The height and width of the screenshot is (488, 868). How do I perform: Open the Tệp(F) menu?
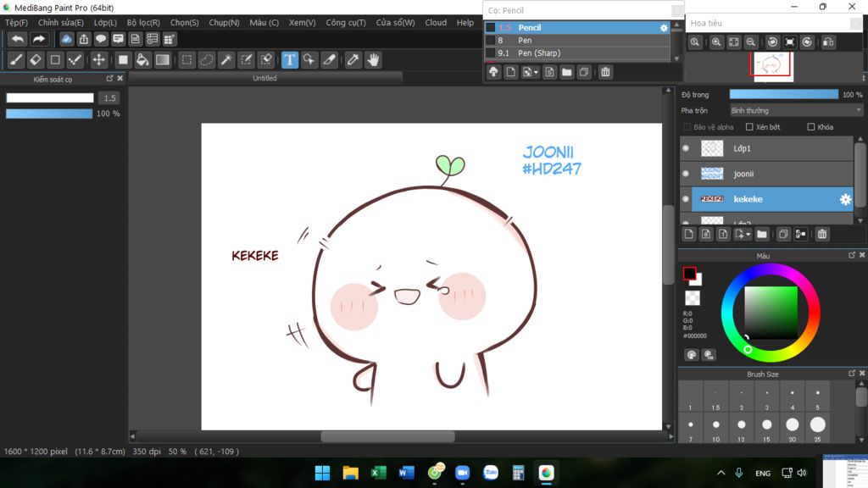[16, 23]
